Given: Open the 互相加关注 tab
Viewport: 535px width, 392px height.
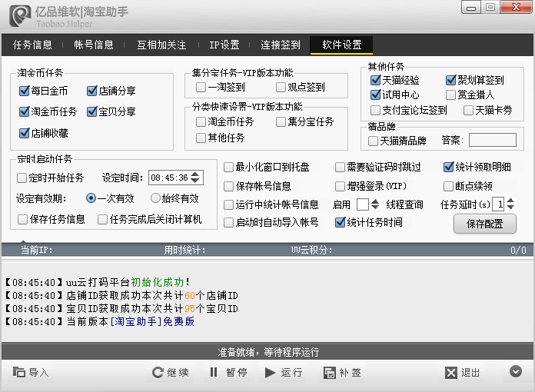Looking at the screenshot, I should click(161, 45).
